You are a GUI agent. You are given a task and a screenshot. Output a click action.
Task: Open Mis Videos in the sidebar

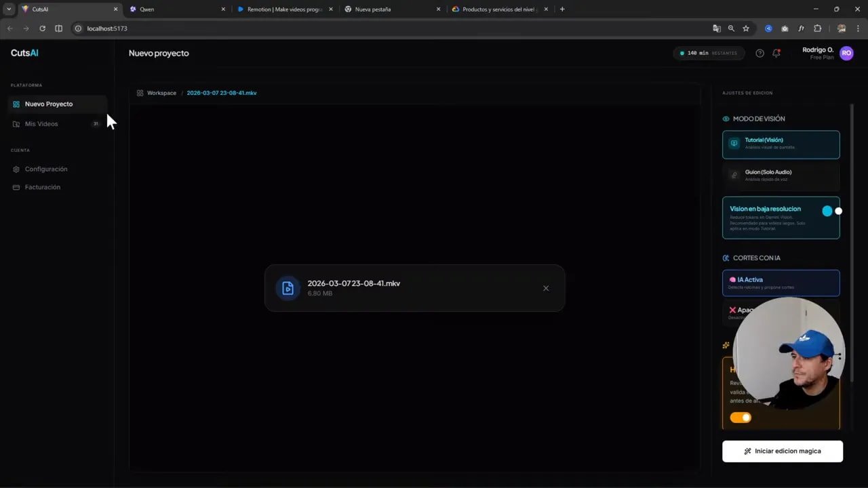coord(58,124)
